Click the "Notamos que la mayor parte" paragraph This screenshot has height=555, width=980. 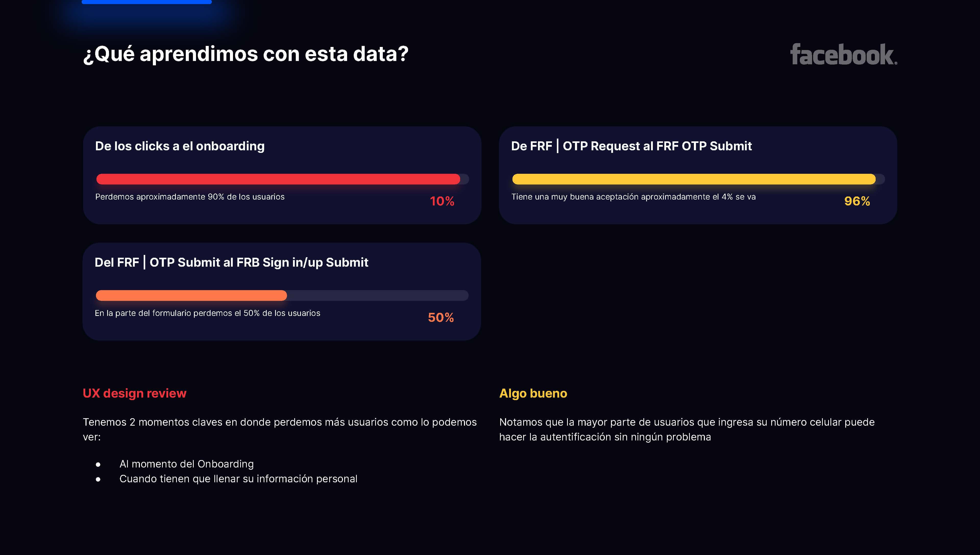point(687,429)
